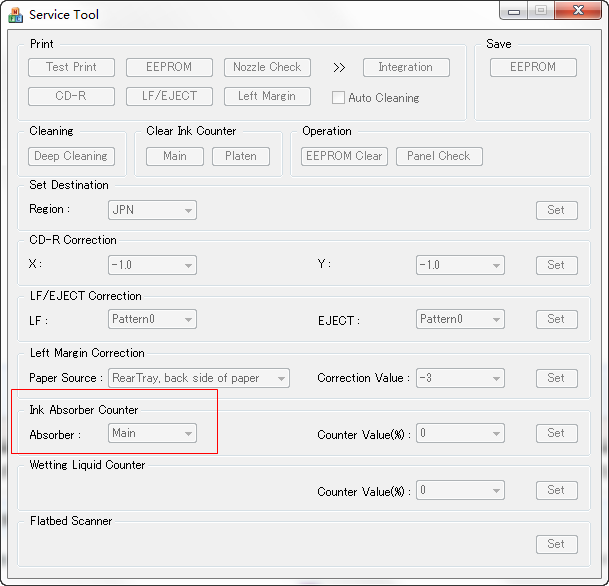The image size is (609, 586).
Task: Start Deep Cleaning
Action: point(72,156)
